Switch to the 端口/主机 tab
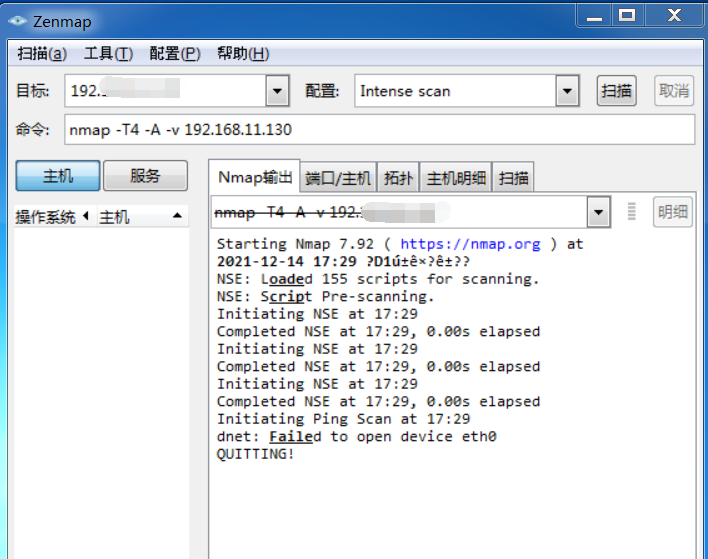This screenshot has width=708, height=559. (x=338, y=178)
